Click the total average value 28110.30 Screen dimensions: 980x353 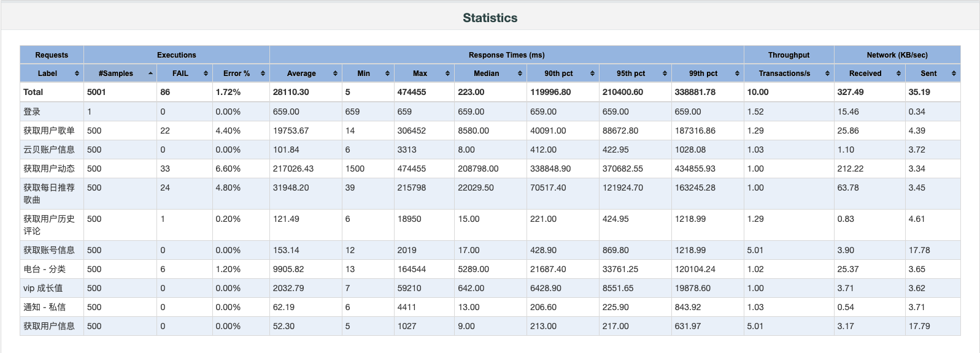[291, 92]
